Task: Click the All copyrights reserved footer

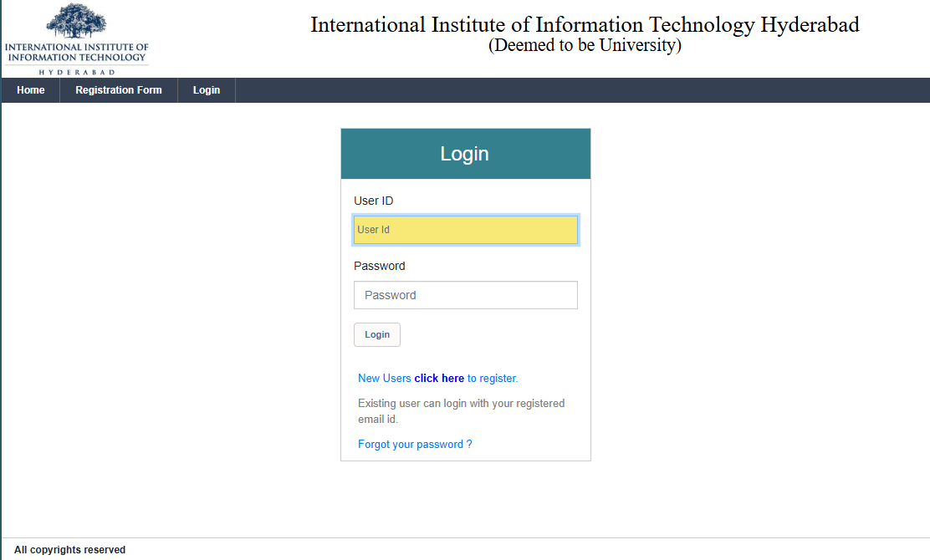Action: 69,549
